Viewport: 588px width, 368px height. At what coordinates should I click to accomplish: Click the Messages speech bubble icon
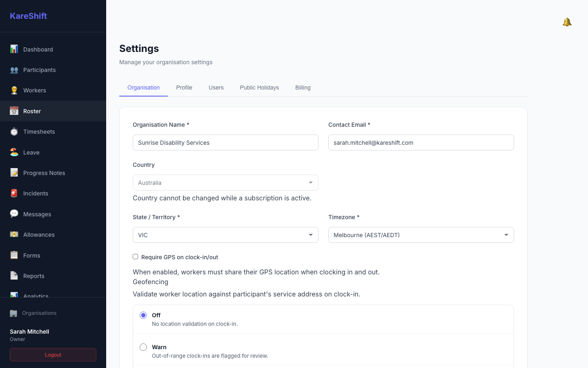click(14, 214)
